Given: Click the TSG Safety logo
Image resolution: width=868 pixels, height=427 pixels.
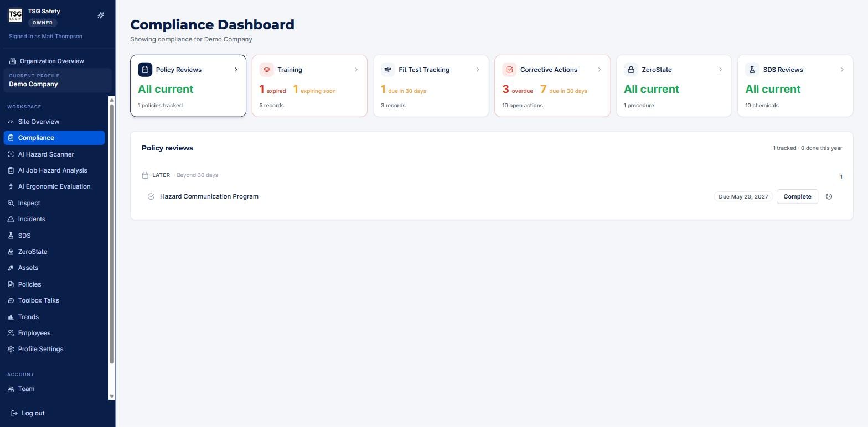Looking at the screenshot, I should pyautogui.click(x=15, y=15).
